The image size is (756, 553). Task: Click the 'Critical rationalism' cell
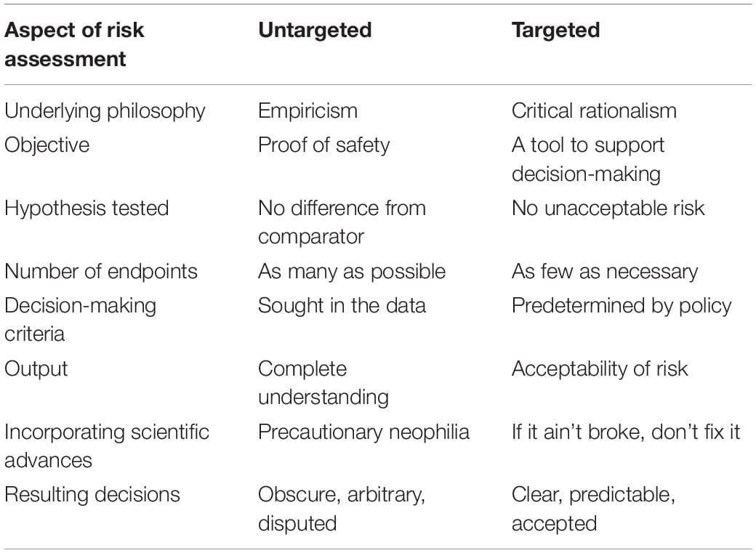(594, 110)
